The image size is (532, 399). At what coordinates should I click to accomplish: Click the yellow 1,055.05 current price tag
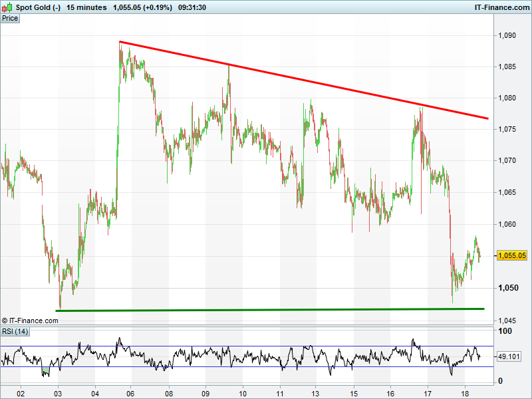coord(512,255)
